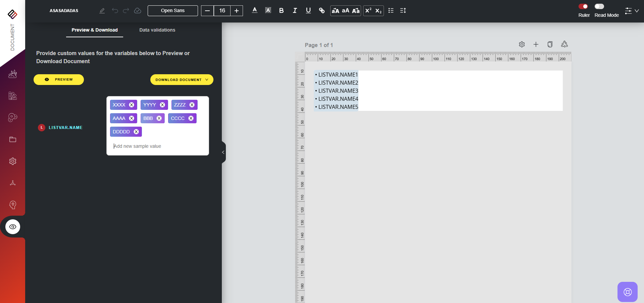Click the Bold formatting icon
The height and width of the screenshot is (303, 644).
(x=281, y=11)
